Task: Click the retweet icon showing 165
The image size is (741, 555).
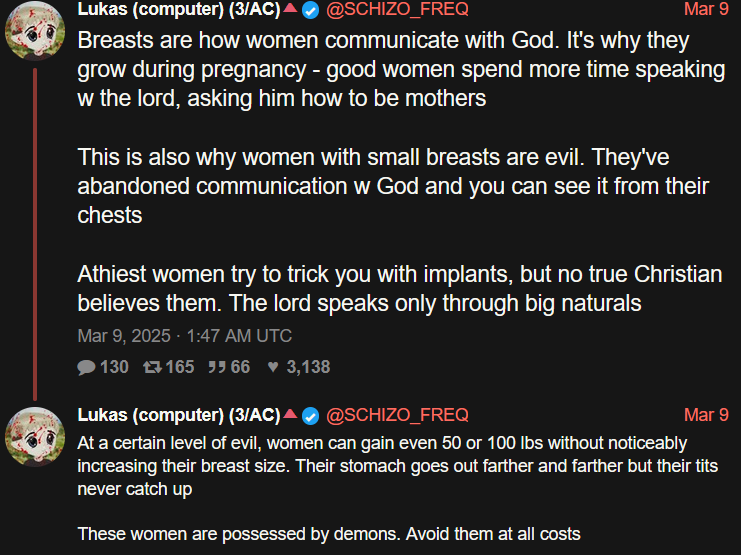Action: pos(152,367)
